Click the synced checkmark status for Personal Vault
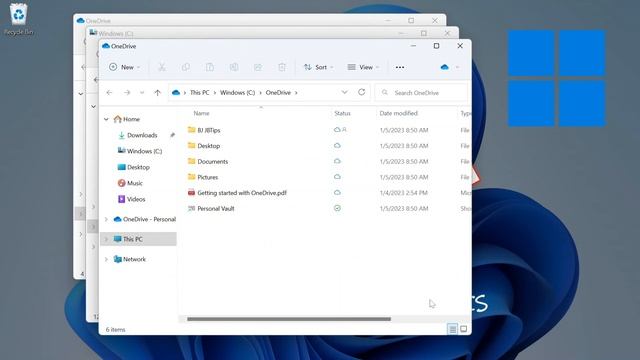The height and width of the screenshot is (360, 640). point(337,208)
